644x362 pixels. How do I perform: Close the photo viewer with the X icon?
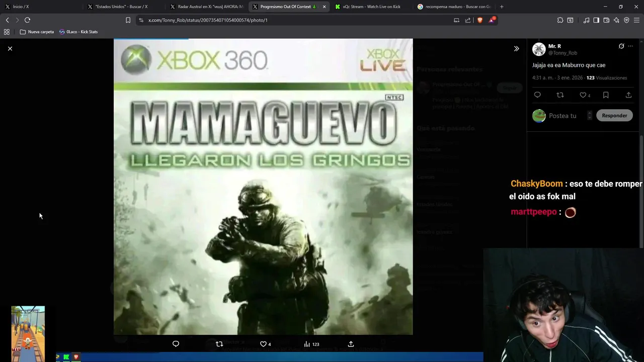point(10,48)
